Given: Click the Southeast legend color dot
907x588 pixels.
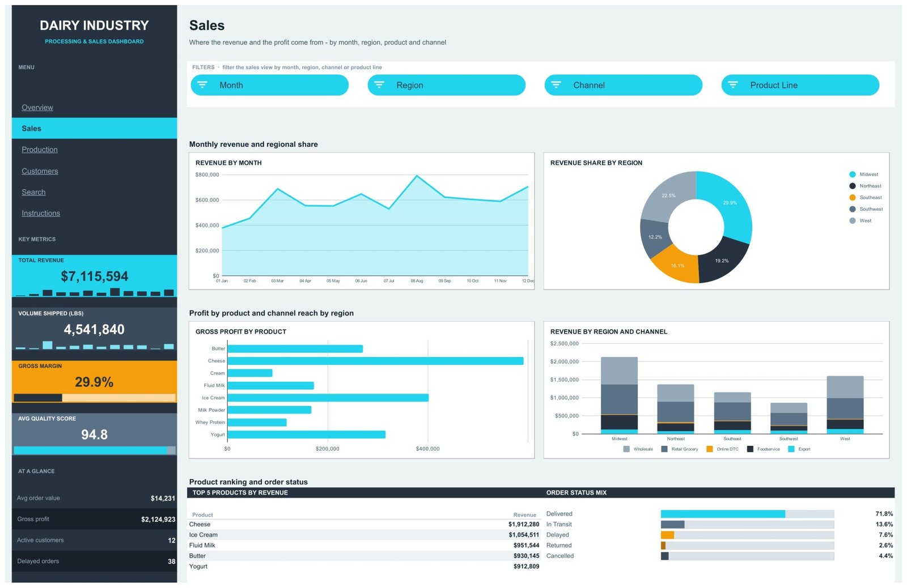Looking at the screenshot, I should pos(853,198).
